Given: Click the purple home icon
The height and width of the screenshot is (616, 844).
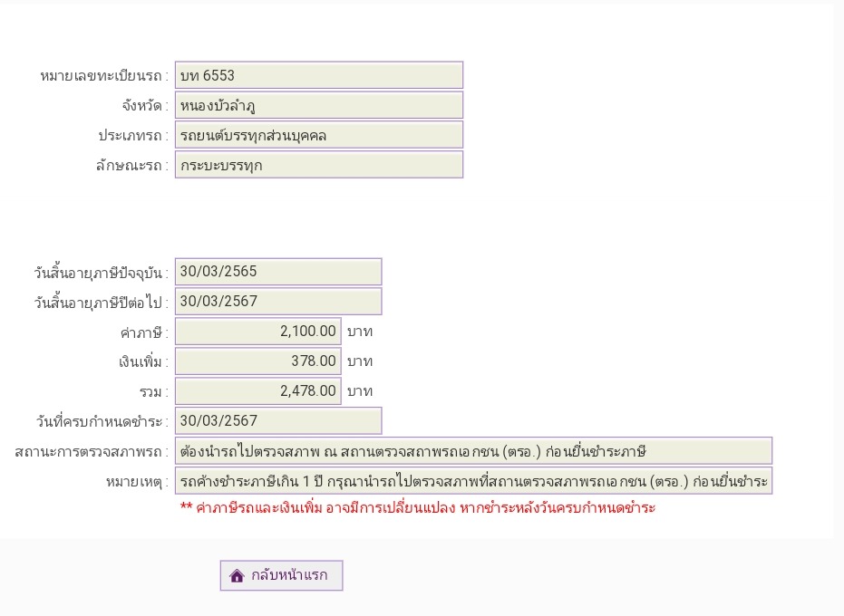Looking at the screenshot, I should point(237,575).
